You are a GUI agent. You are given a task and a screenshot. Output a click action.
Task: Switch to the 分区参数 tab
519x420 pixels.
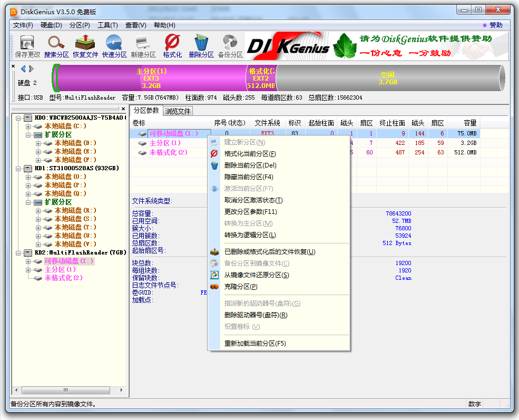coord(146,111)
